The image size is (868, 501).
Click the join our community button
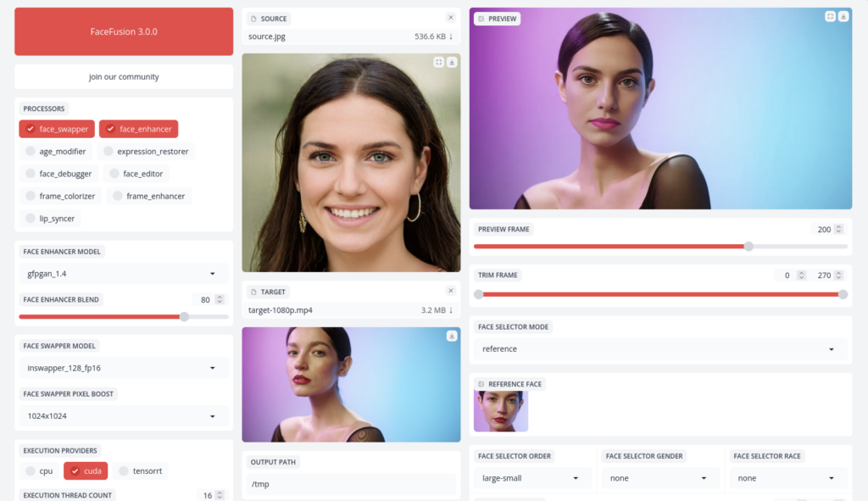click(x=123, y=76)
